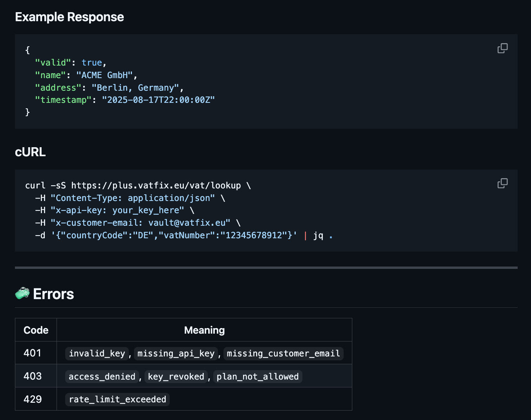
Task: Click the vatfix lookup URL in curl command
Action: [156, 186]
